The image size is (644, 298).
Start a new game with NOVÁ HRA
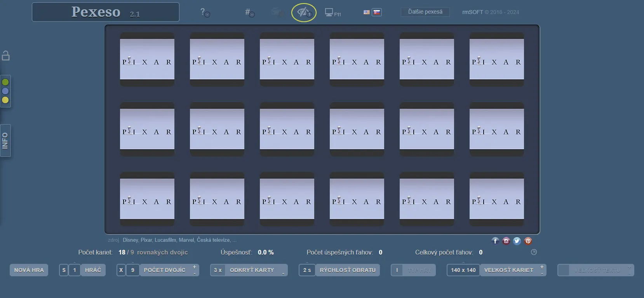pyautogui.click(x=29, y=270)
